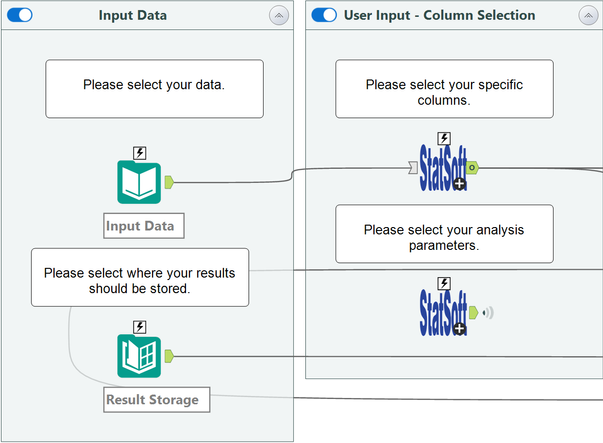Click the plus badge on upper StatSoft tool
The image size is (603, 443).
pos(459,184)
